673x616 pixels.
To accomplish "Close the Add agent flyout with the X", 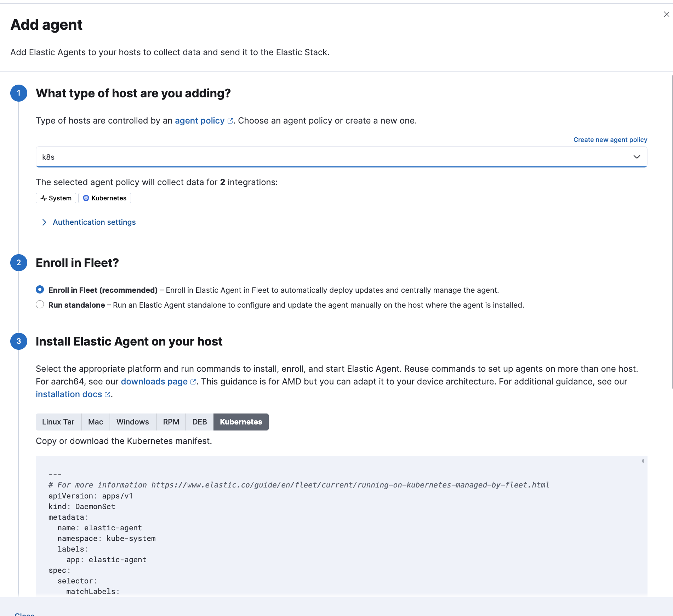I will tap(667, 14).
